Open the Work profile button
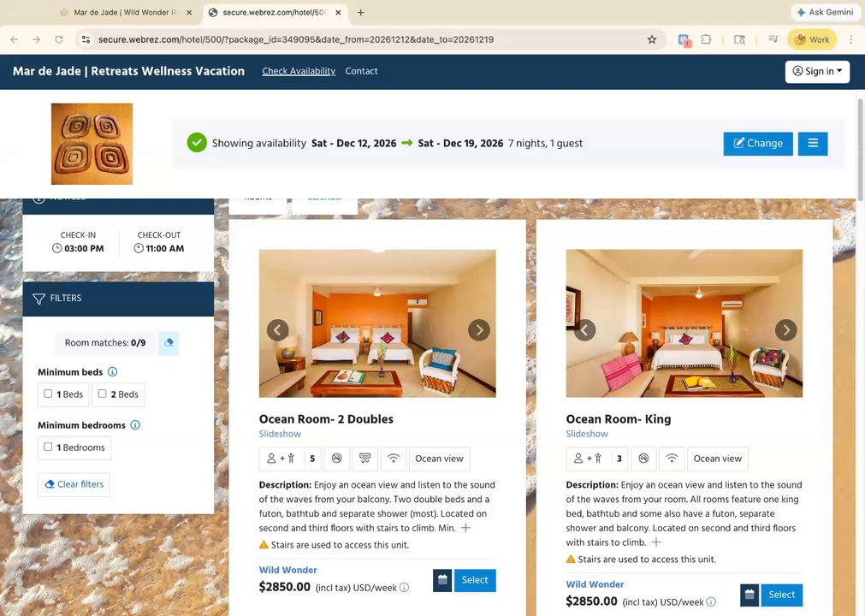 point(812,39)
